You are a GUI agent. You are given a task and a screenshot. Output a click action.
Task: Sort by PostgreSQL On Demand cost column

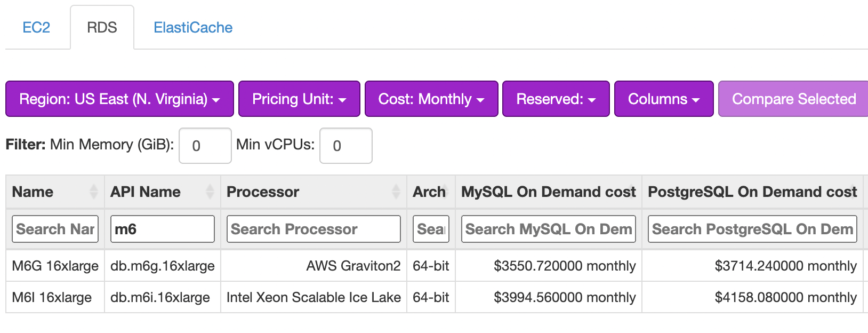(752, 192)
